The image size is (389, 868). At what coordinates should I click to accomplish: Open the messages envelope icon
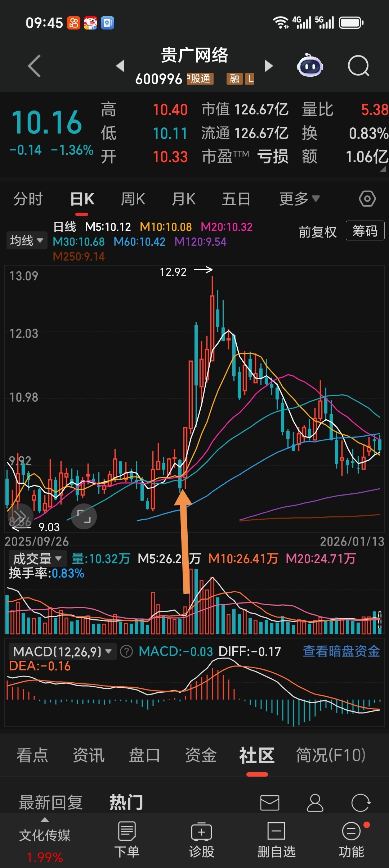(x=270, y=803)
